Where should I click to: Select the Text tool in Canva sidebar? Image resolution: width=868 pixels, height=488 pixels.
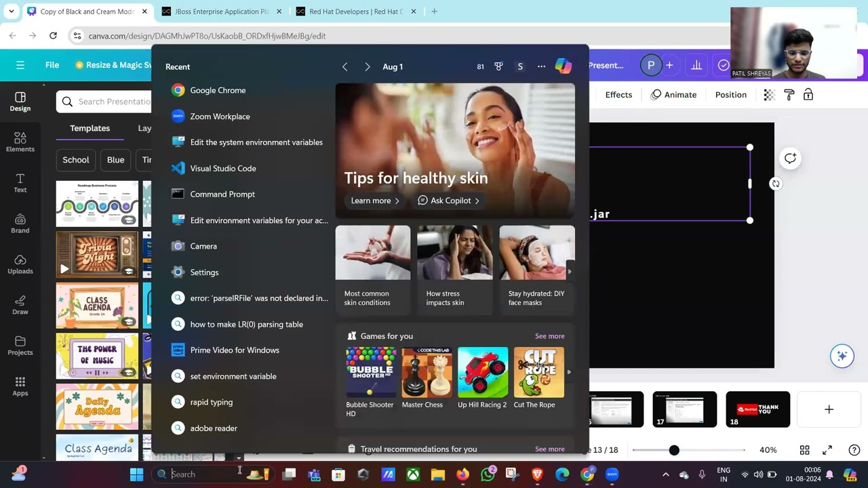[20, 183]
